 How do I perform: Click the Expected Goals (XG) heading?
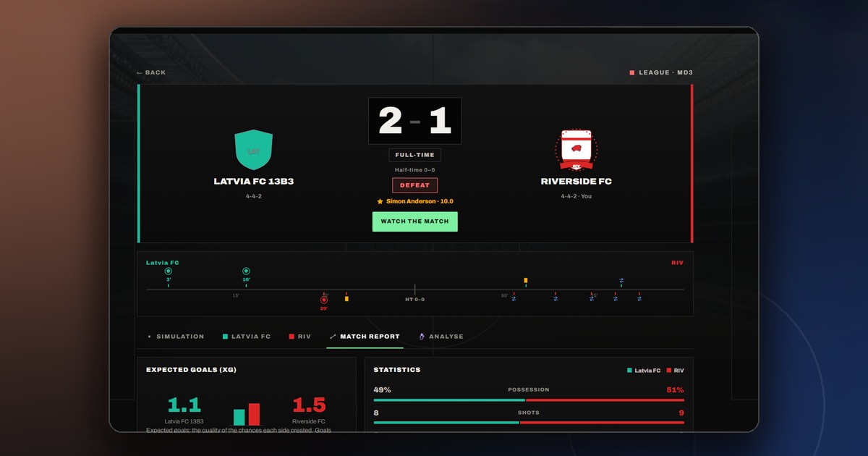(x=191, y=370)
